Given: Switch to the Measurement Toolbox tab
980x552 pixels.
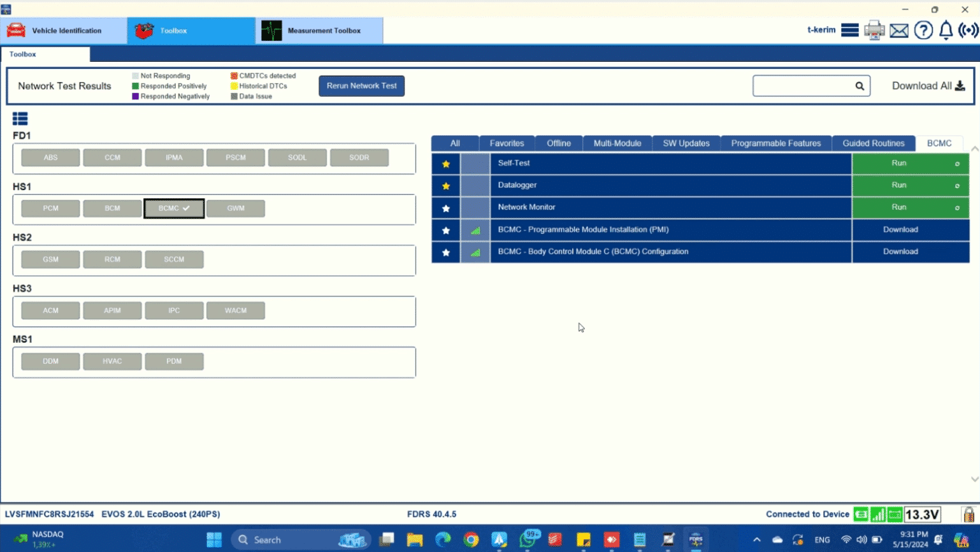Looking at the screenshot, I should tap(319, 31).
